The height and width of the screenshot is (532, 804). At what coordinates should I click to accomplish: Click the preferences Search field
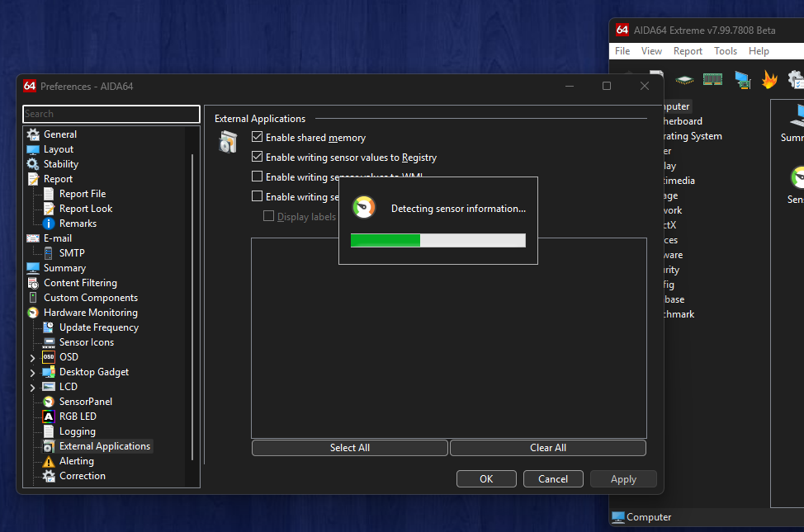(111, 114)
